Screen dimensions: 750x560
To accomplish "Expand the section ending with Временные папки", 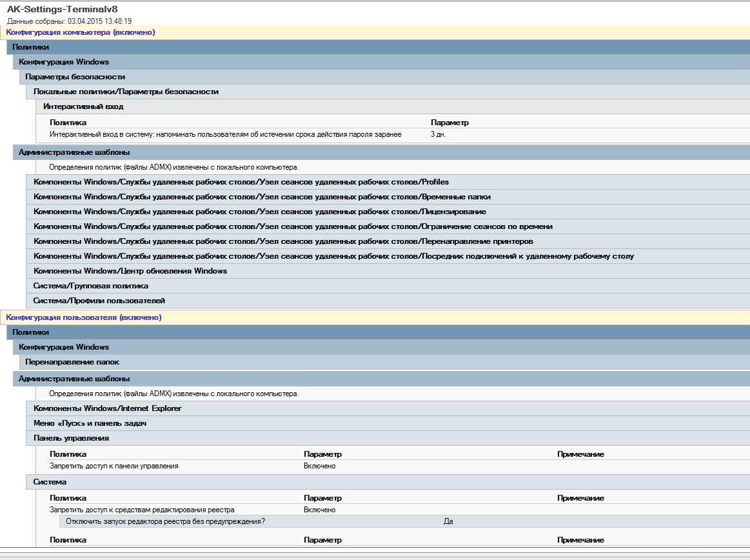I will click(262, 197).
